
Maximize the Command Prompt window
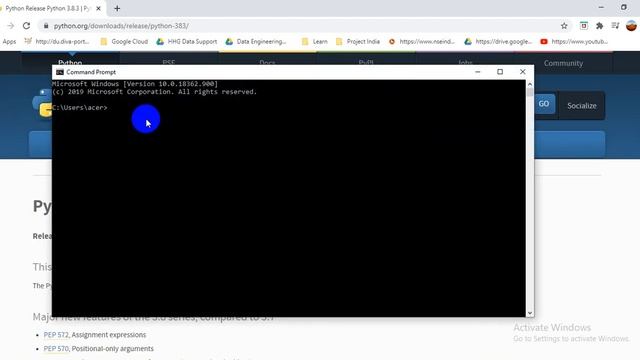click(500, 72)
